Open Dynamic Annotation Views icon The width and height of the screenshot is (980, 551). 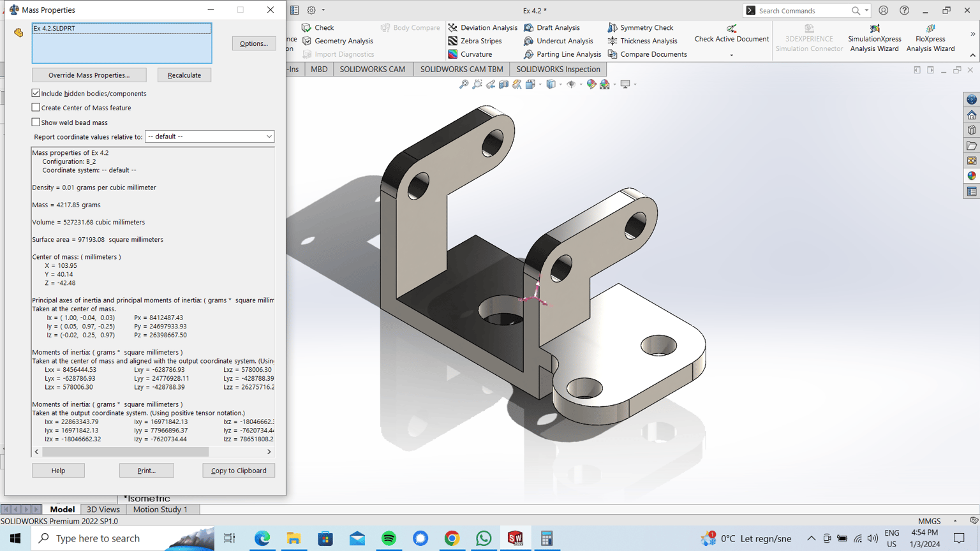pos(517,84)
